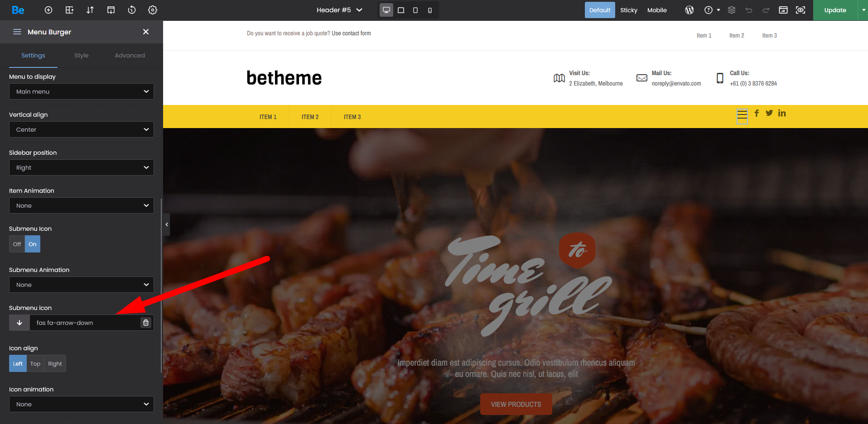This screenshot has height=424, width=868.
Task: Switch to the Advanced tab
Action: 130,55
